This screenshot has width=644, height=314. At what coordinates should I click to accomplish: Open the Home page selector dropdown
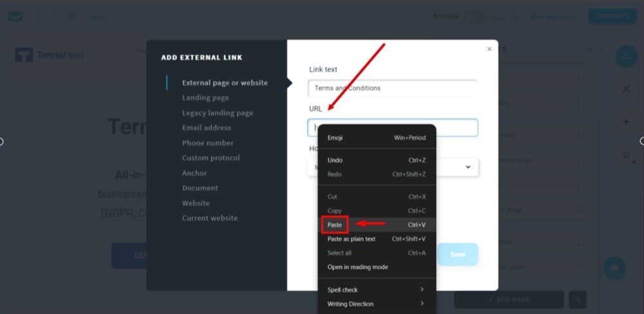(102, 17)
